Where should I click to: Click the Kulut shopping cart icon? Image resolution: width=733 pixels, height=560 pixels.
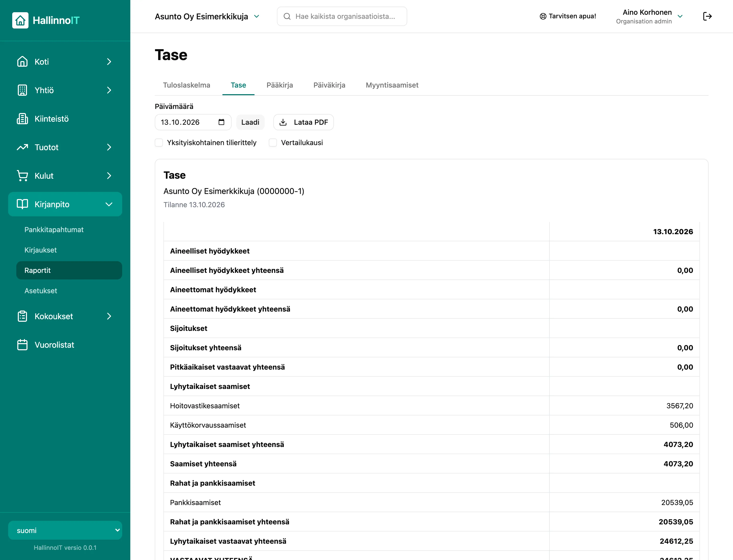[x=22, y=176]
